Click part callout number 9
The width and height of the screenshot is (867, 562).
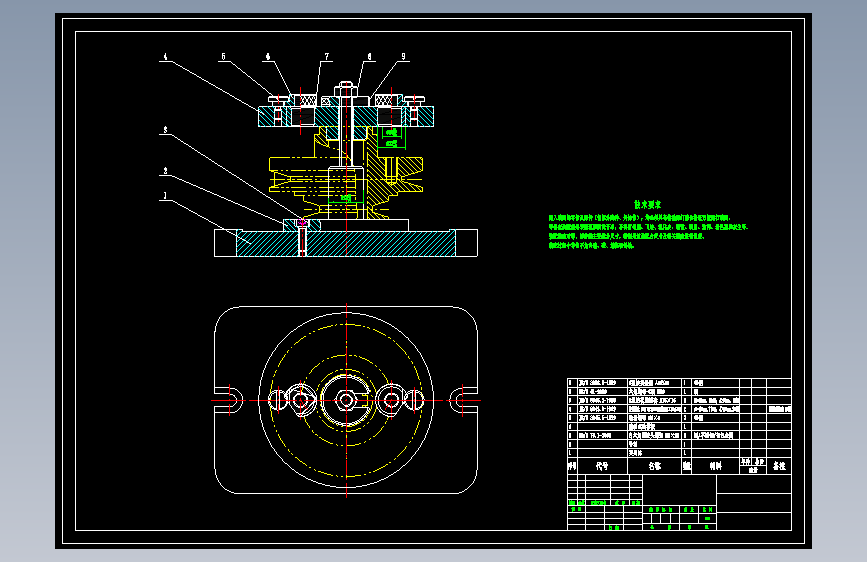click(403, 56)
